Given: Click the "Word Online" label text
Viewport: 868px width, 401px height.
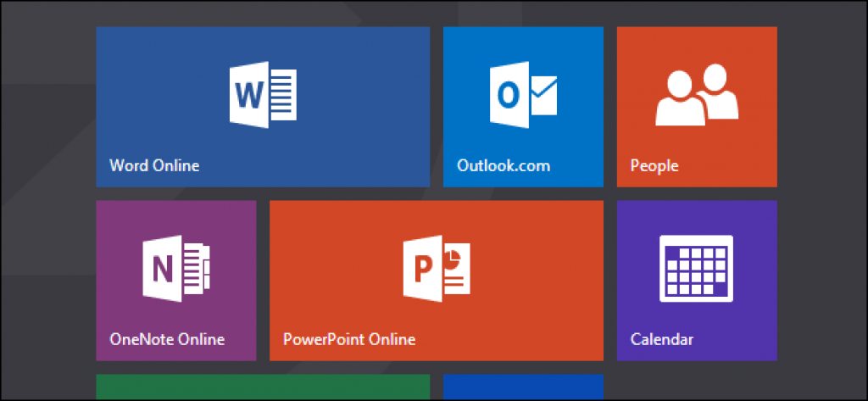Looking at the screenshot, I should coord(154,165).
